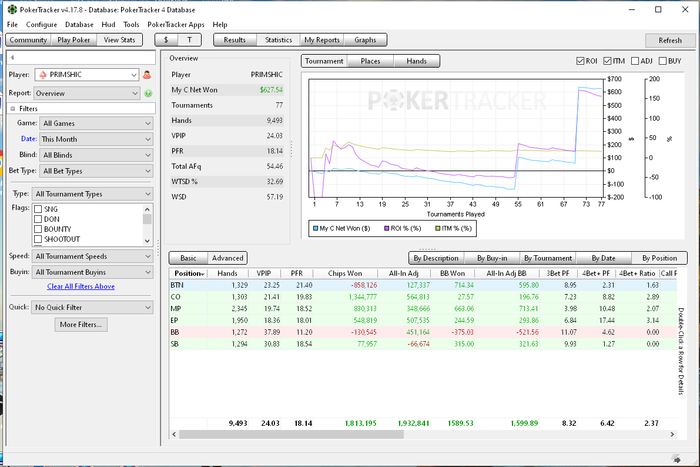Open the Hud menu
700x467 pixels.
(x=108, y=25)
